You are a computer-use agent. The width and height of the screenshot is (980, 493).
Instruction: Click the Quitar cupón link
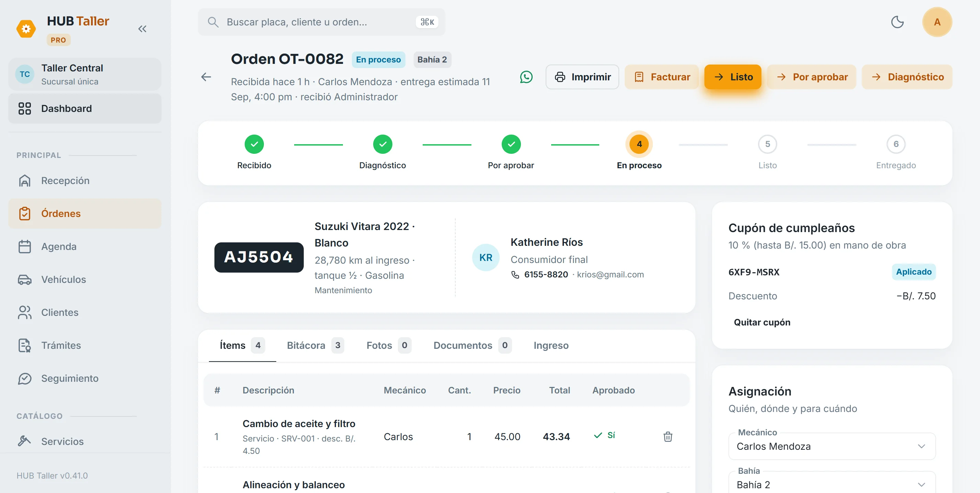(762, 322)
